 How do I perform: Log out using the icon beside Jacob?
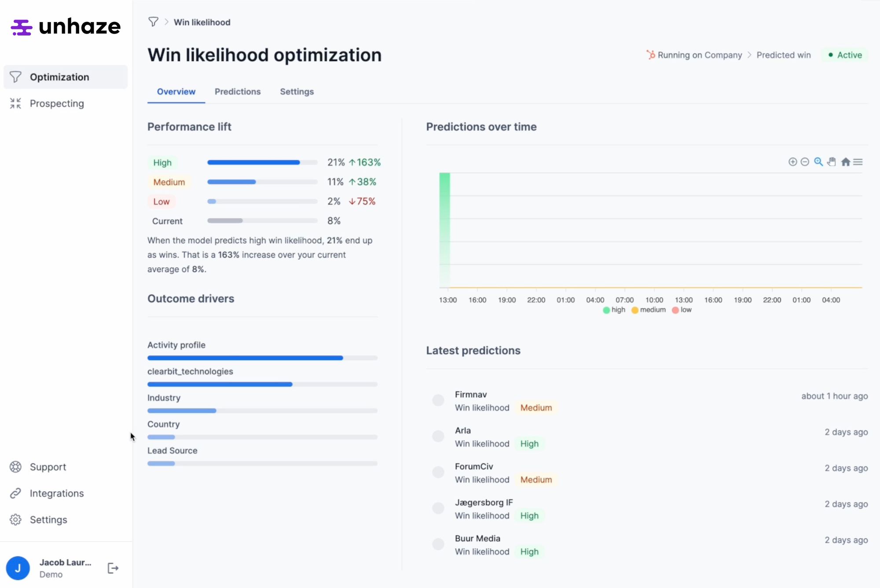pos(113,568)
